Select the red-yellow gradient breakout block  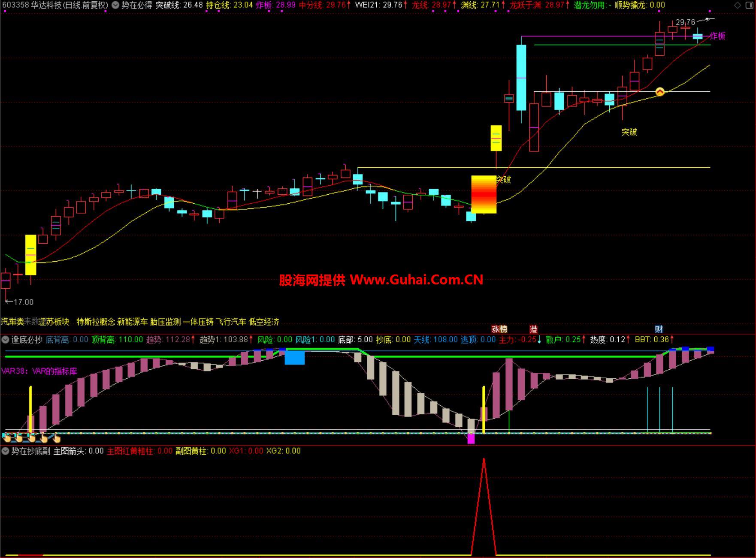(x=484, y=194)
